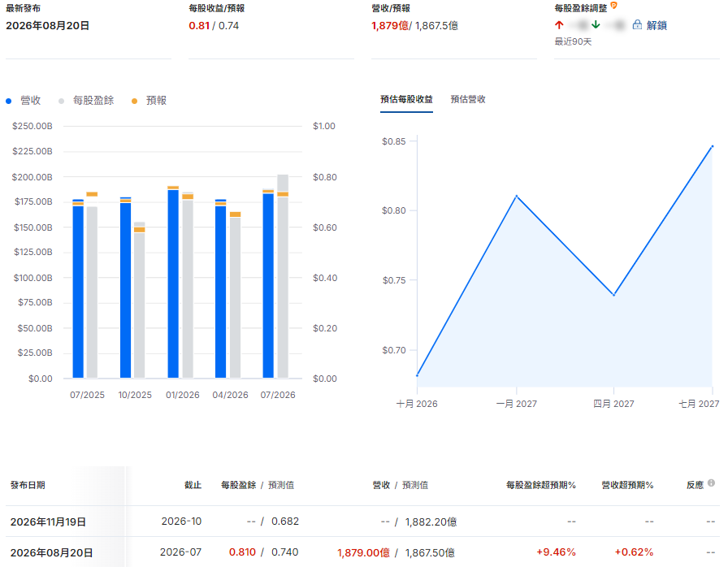Click the +9.46% EPS surprise value
The width and height of the screenshot is (728, 567).
coord(557,552)
